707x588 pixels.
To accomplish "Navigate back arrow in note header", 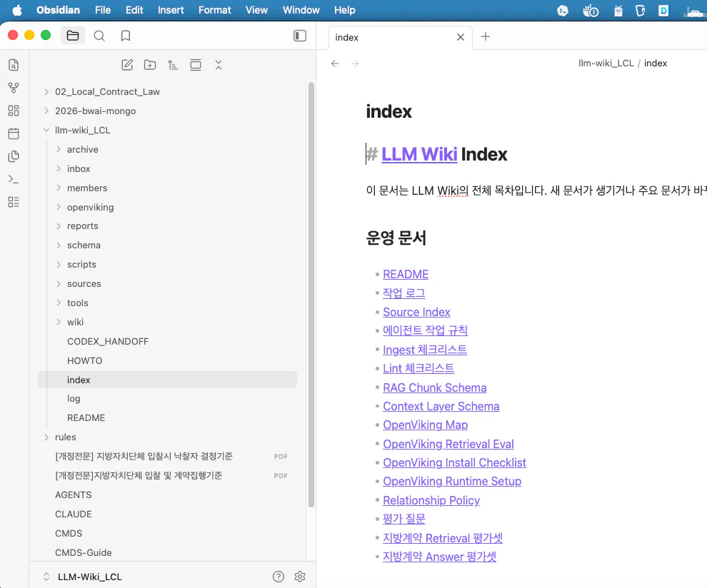I will [334, 64].
